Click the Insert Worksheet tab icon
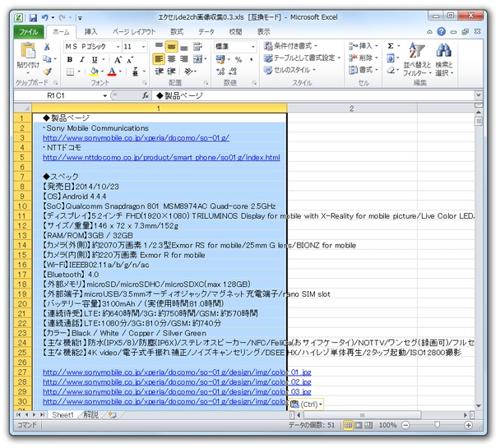Viewport: 500px width, 448px height. [113, 415]
